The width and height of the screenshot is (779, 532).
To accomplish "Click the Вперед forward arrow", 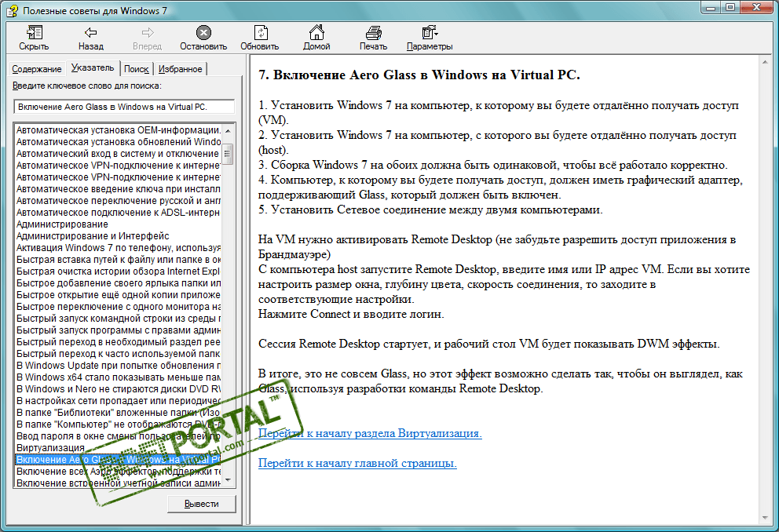I will coord(148,33).
